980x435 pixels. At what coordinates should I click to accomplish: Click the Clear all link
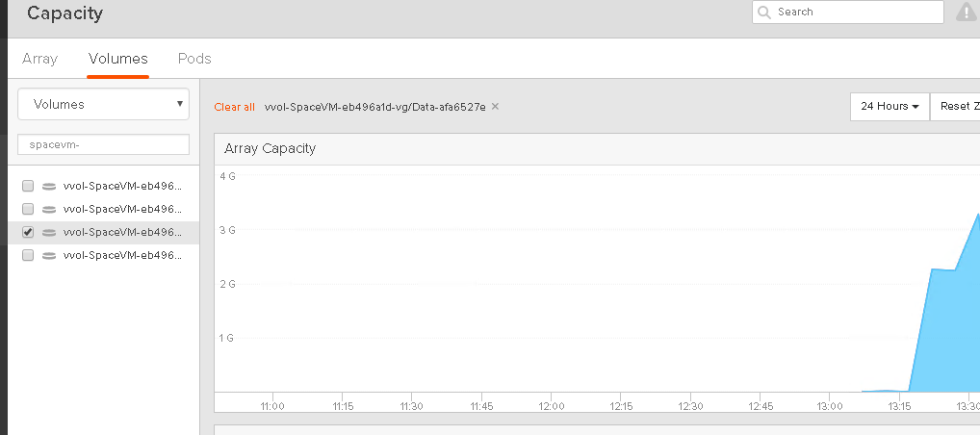pos(234,107)
